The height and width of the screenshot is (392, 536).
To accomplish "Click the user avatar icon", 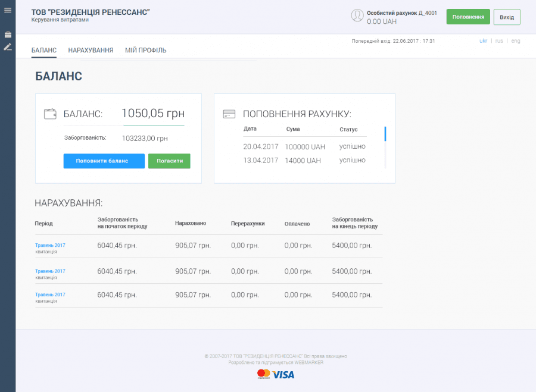I will click(x=357, y=15).
